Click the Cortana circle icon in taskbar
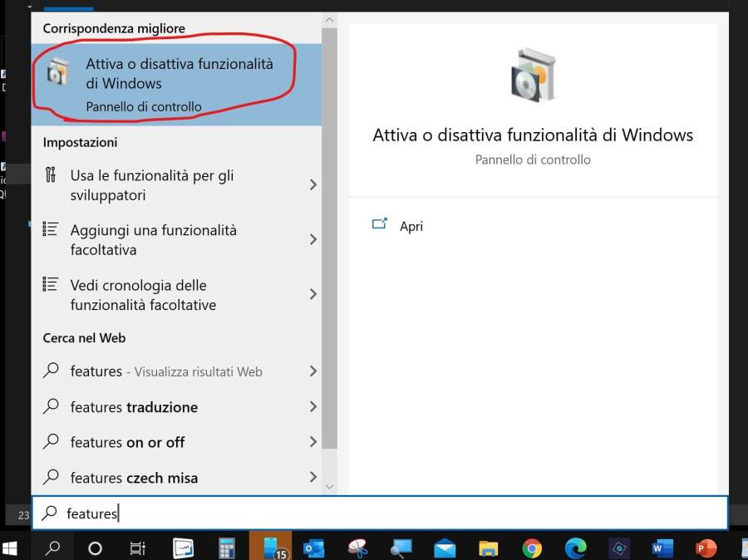This screenshot has height=560, width=748. point(95,548)
